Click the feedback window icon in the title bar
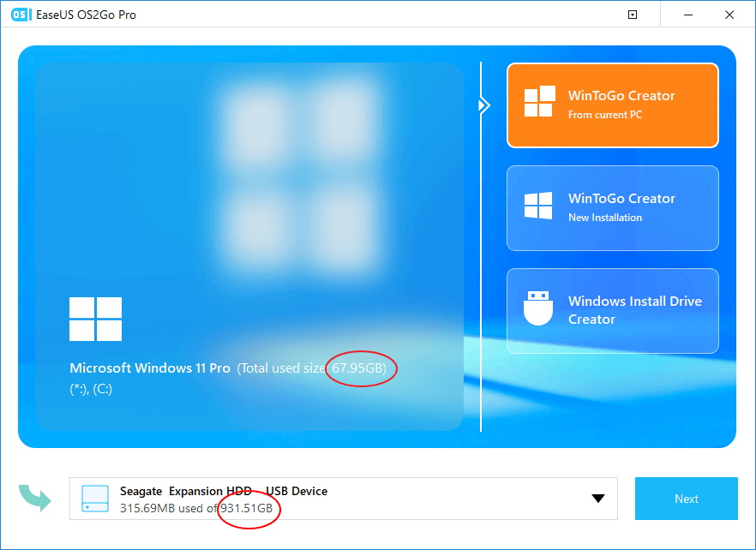756x550 pixels. [x=633, y=15]
